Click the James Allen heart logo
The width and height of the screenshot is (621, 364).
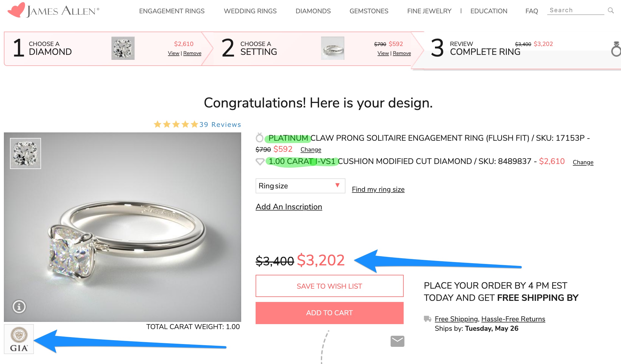pyautogui.click(x=17, y=10)
